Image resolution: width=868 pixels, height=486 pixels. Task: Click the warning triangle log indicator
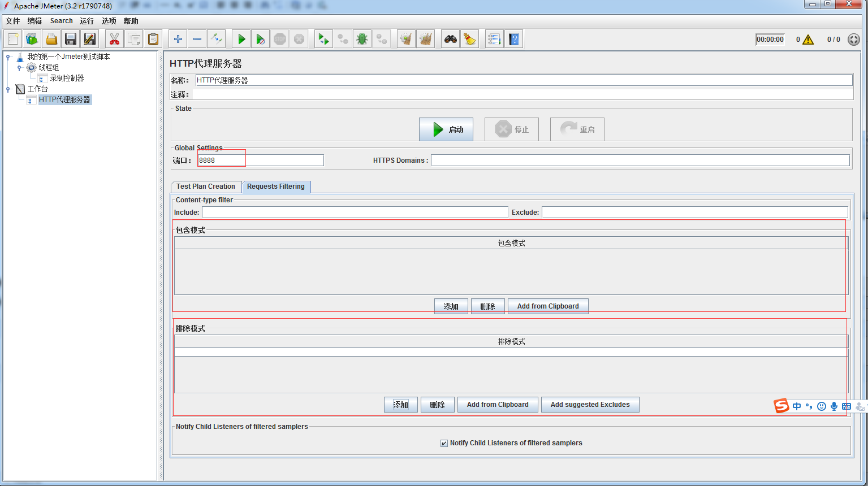click(x=808, y=40)
